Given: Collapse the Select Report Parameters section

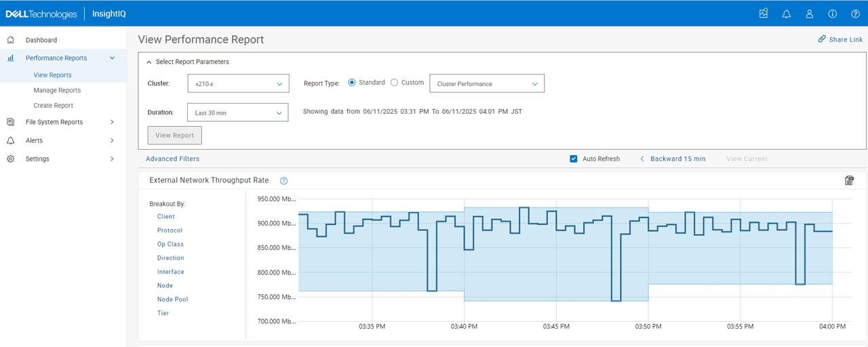Looking at the screenshot, I should point(149,62).
